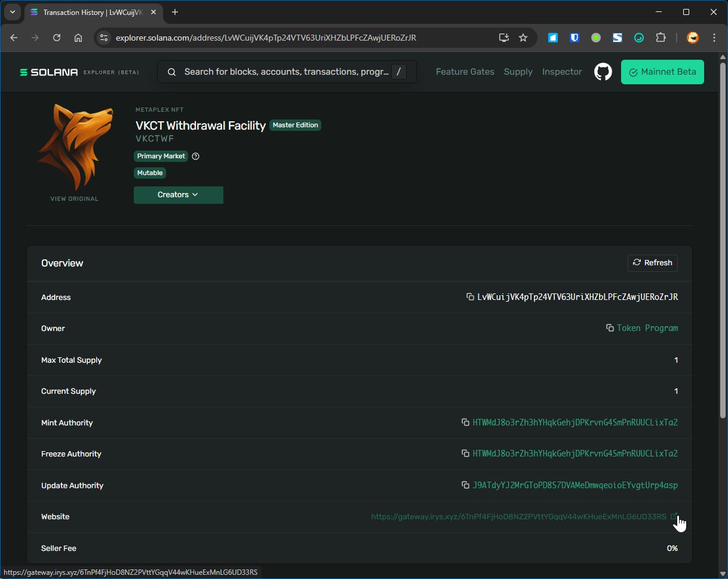
Task: Click the Refresh button in Overview
Action: tap(653, 263)
